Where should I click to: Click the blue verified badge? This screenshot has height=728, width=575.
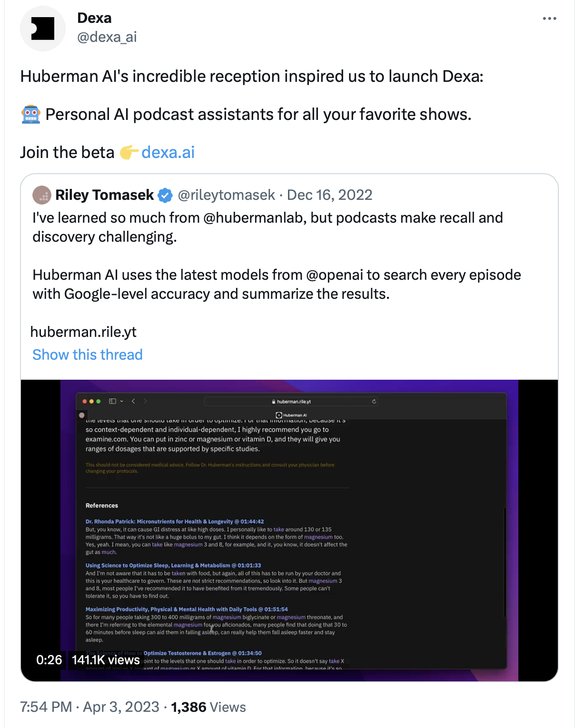(x=165, y=195)
